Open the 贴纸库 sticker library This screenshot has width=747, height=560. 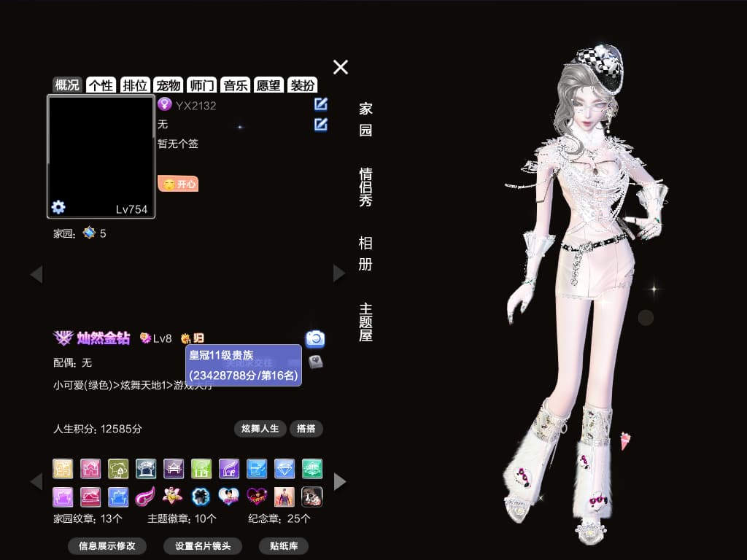(x=283, y=546)
